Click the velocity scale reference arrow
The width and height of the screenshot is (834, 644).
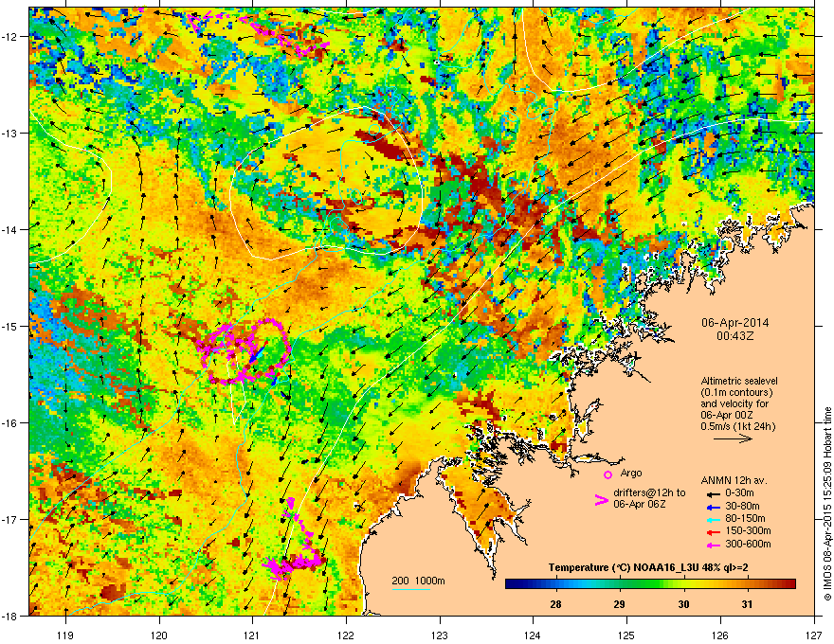(x=733, y=438)
